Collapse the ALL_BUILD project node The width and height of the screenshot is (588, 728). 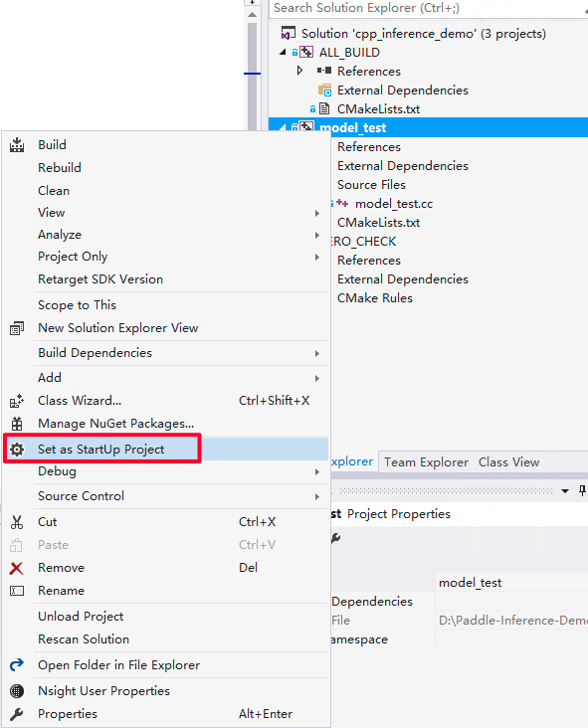click(283, 53)
